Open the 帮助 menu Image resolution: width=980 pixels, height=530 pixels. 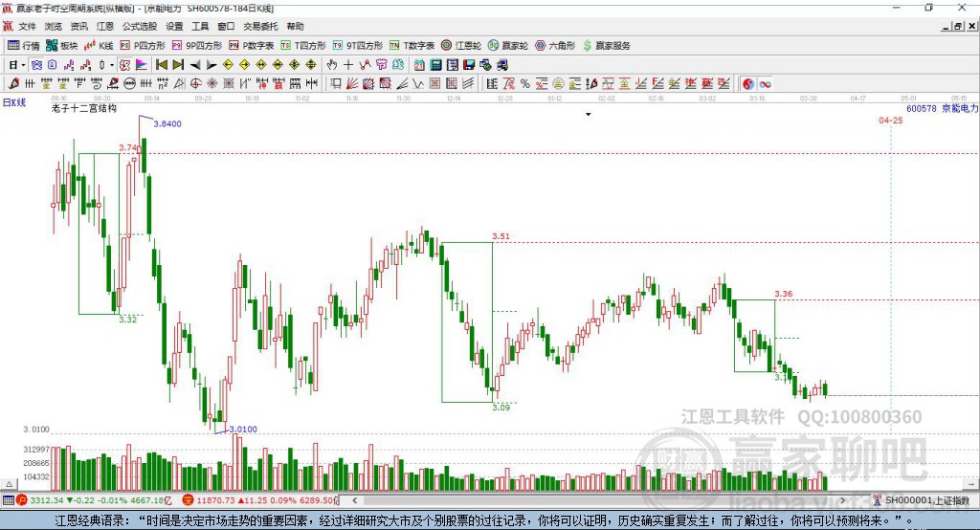[295, 26]
